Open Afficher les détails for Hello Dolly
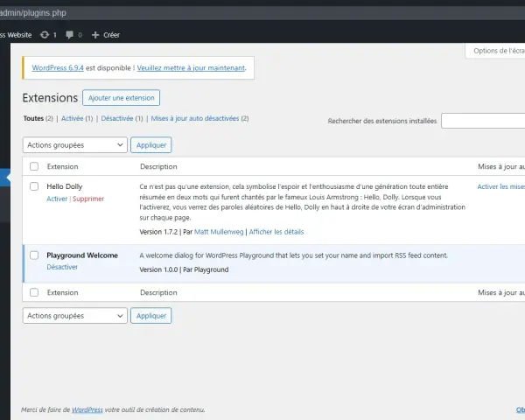 click(276, 232)
